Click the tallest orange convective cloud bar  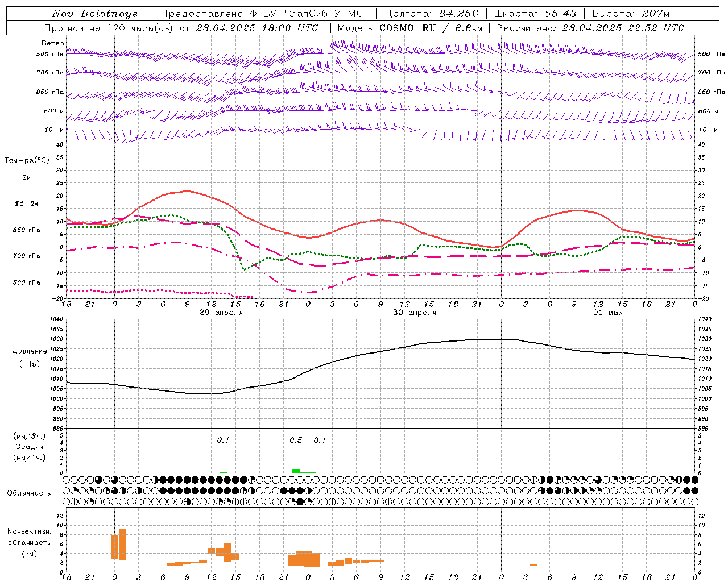(x=122, y=544)
